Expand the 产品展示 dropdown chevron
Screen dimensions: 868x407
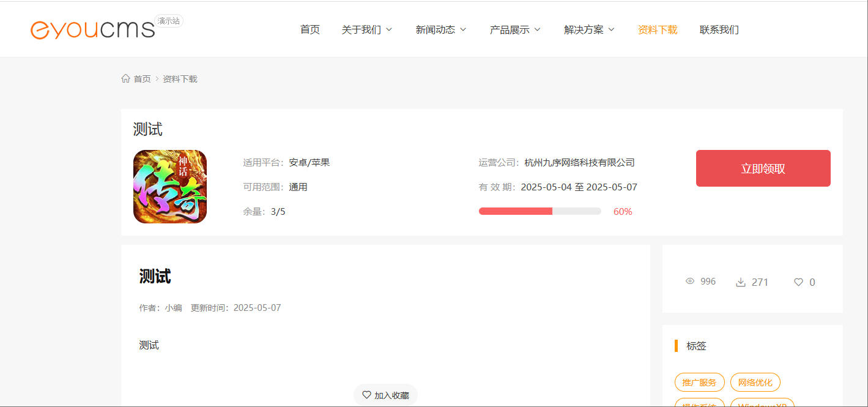[537, 29]
